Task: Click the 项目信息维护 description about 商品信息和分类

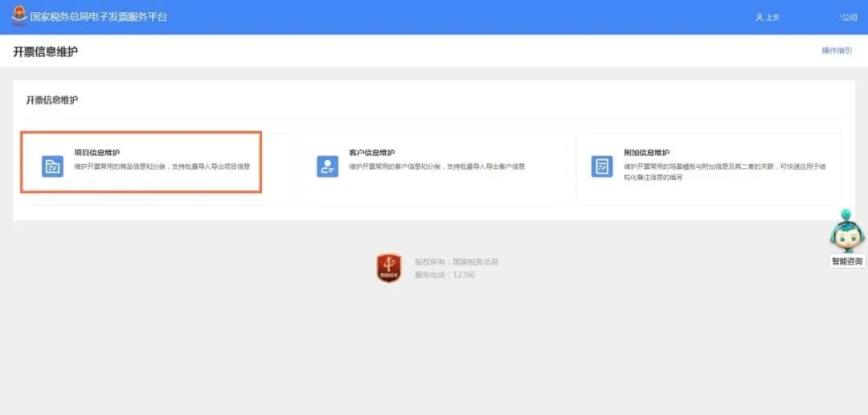Action: [162, 166]
